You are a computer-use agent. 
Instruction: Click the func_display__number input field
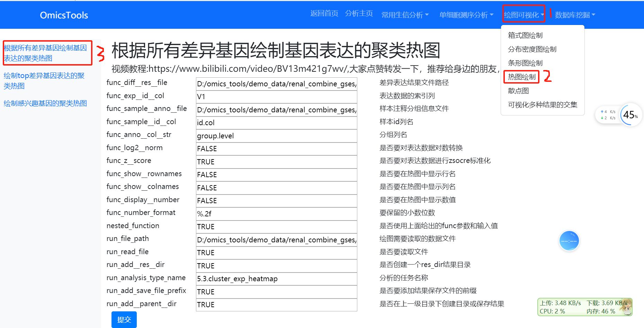pyautogui.click(x=276, y=201)
